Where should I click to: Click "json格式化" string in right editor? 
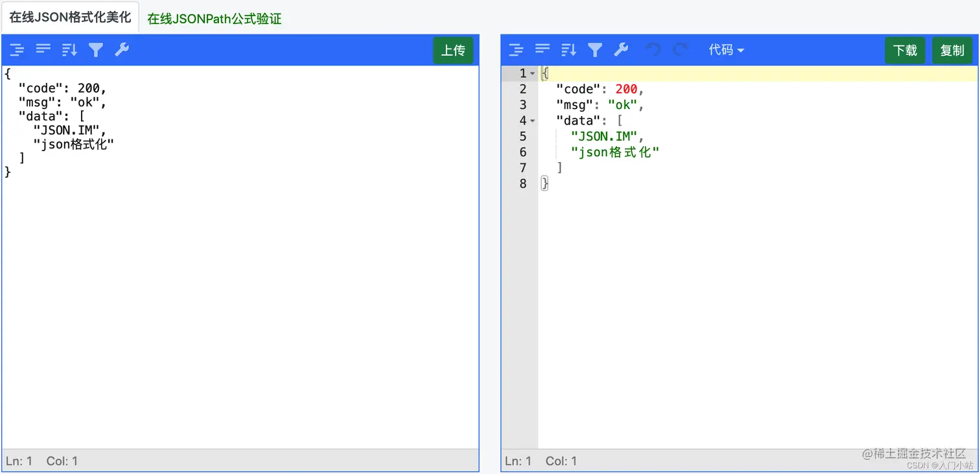[x=615, y=152]
